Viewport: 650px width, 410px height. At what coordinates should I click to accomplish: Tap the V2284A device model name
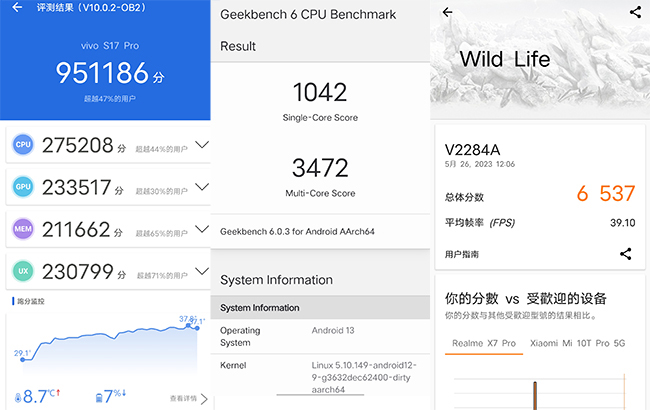[x=472, y=150]
